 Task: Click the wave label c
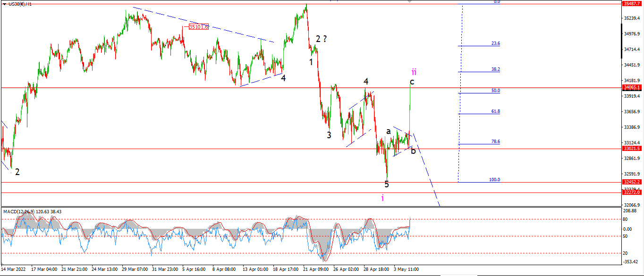click(x=412, y=82)
